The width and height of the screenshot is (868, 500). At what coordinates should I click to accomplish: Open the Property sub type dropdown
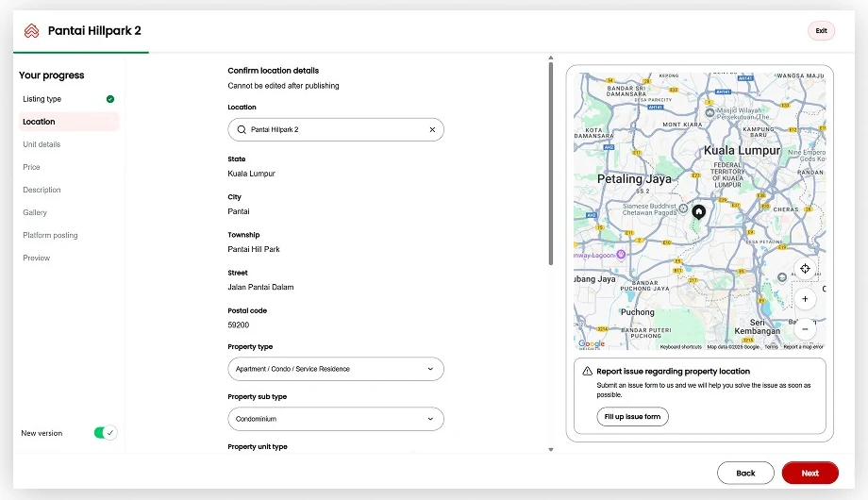coord(336,419)
